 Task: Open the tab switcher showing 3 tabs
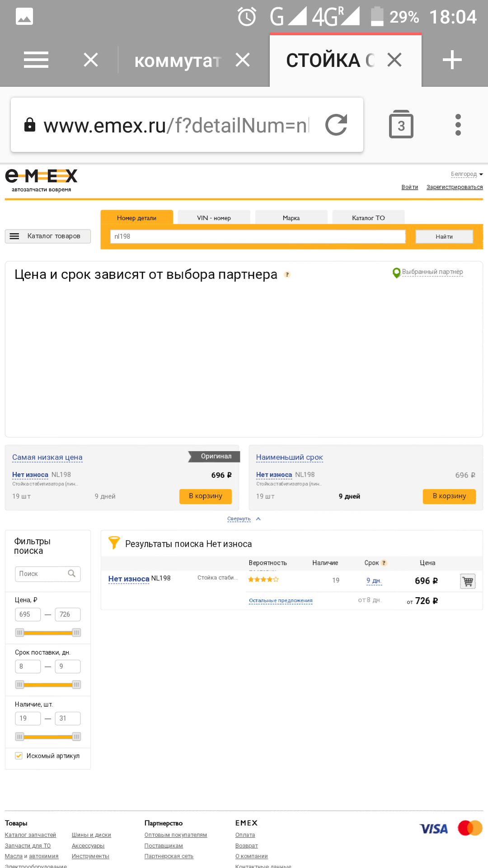(401, 124)
